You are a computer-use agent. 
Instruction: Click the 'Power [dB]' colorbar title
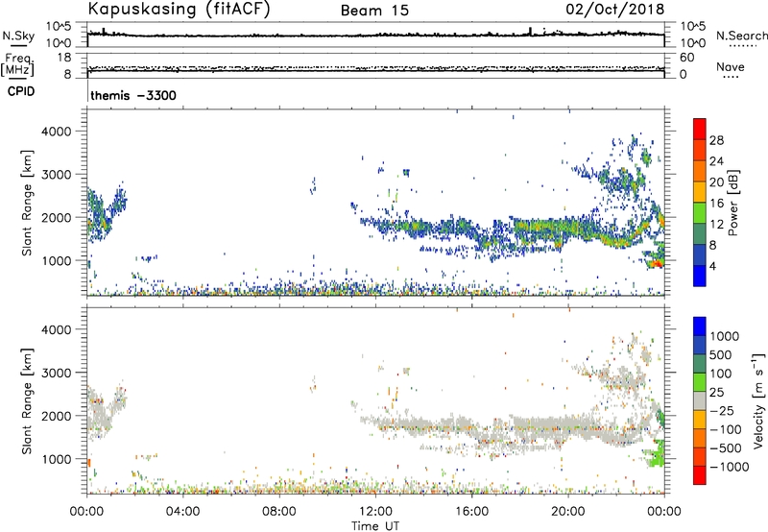732,203
